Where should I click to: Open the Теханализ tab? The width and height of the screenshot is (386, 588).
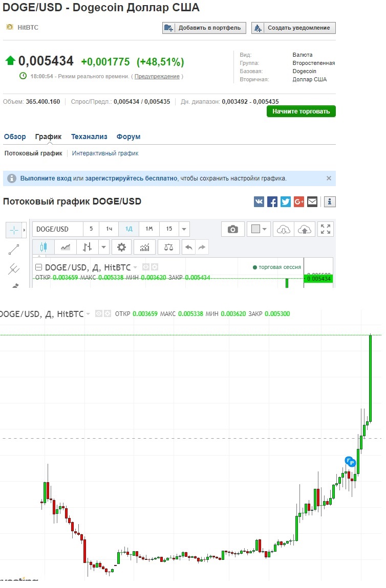(90, 137)
